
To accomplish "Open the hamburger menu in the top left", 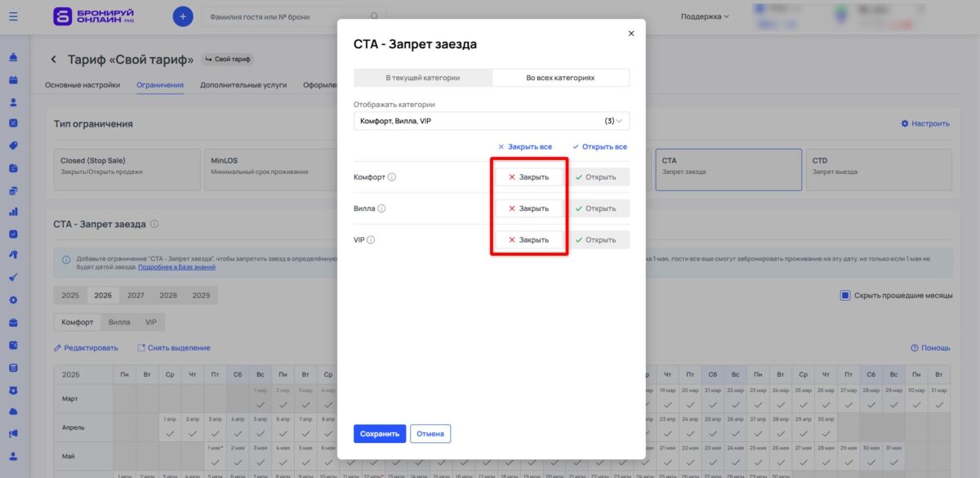I will [11, 16].
